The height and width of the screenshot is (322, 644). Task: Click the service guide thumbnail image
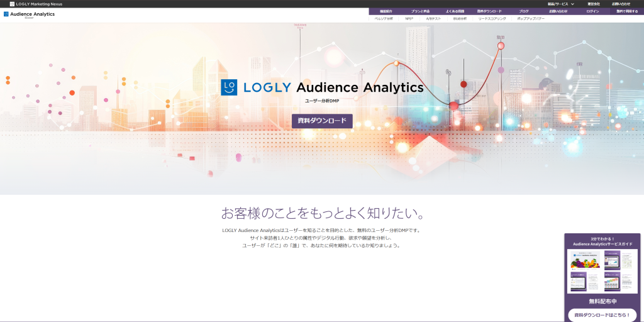602,271
